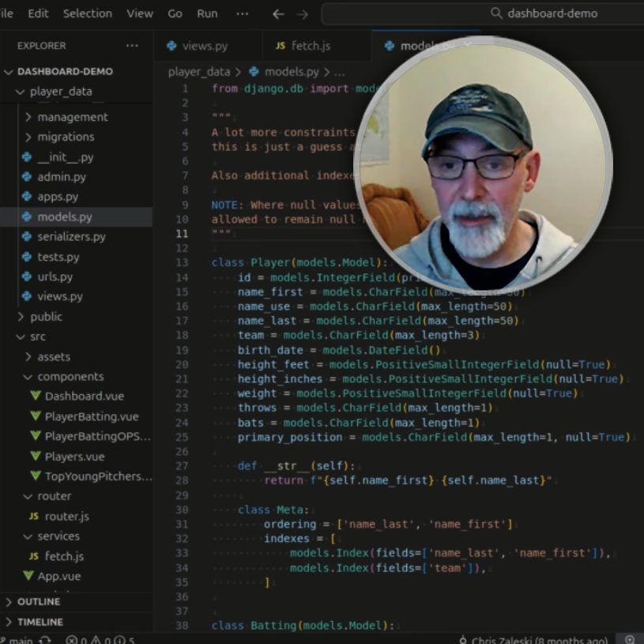Expand the management folder
This screenshot has height=644, width=644.
(x=72, y=117)
